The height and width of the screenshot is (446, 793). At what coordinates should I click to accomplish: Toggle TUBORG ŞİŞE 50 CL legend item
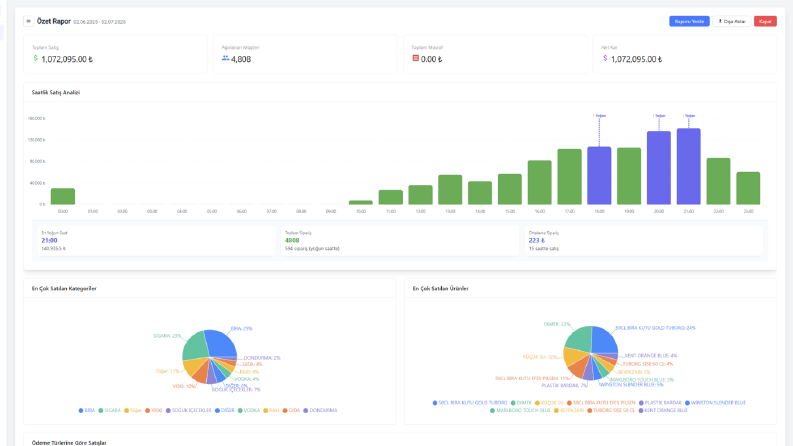(611, 410)
